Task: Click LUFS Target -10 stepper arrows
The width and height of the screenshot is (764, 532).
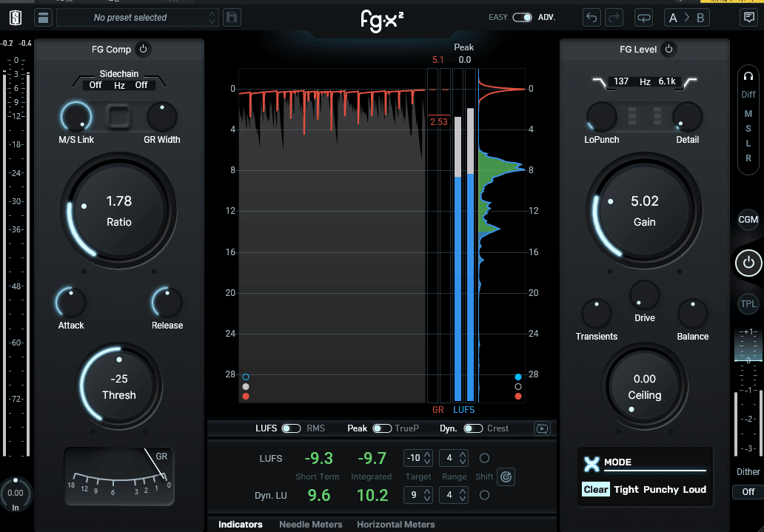Action: click(x=427, y=458)
